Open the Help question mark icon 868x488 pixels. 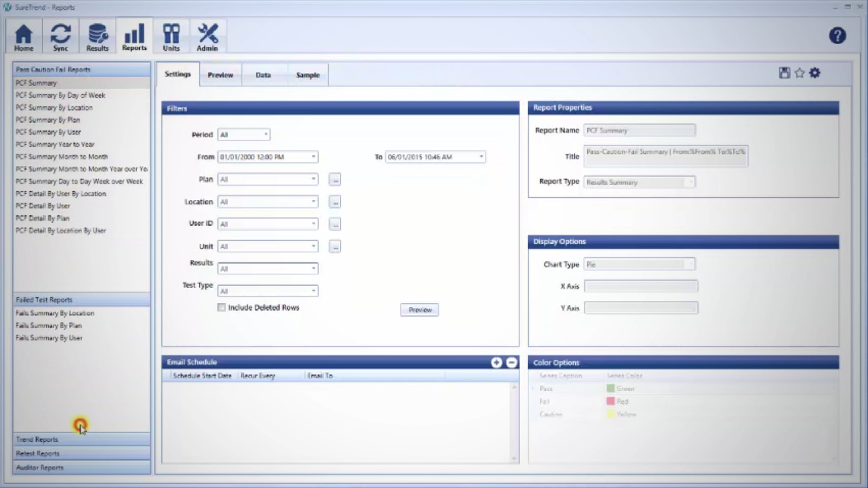pos(837,36)
